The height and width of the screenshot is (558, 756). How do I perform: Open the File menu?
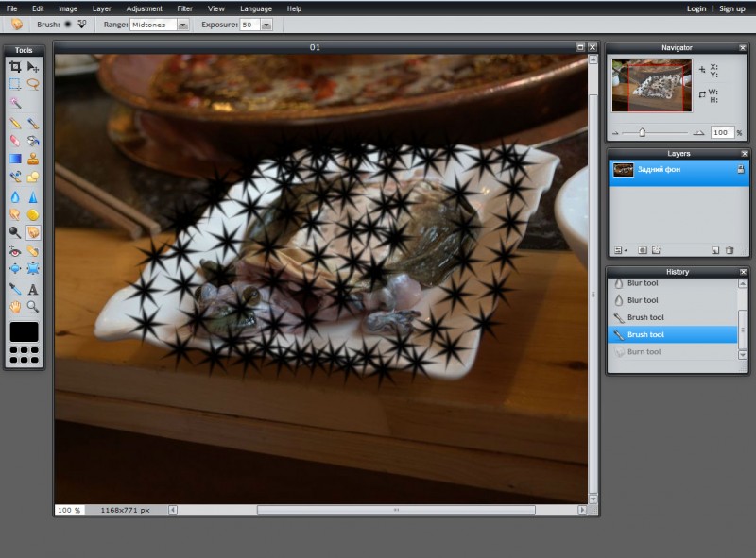coord(12,8)
